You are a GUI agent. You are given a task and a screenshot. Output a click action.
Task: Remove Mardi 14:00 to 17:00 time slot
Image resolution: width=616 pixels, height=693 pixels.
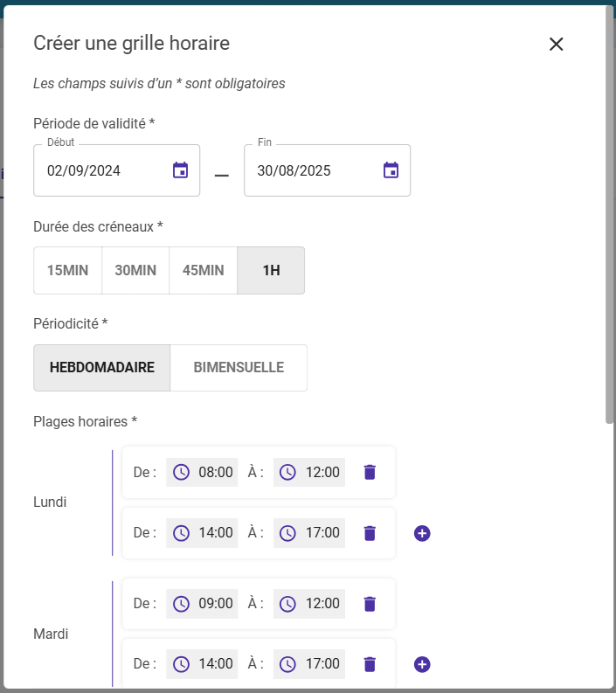coord(370,664)
